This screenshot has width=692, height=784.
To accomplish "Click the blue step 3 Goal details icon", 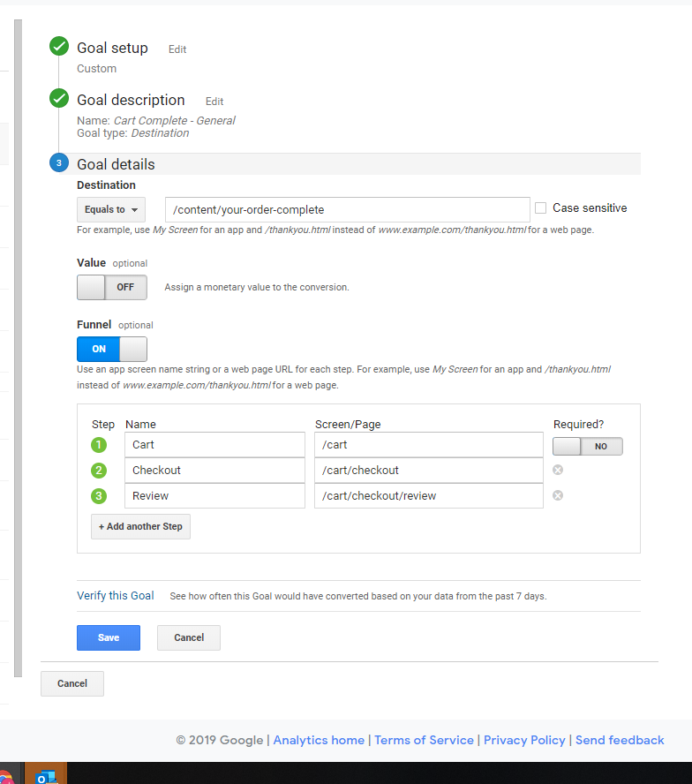I will point(59,163).
